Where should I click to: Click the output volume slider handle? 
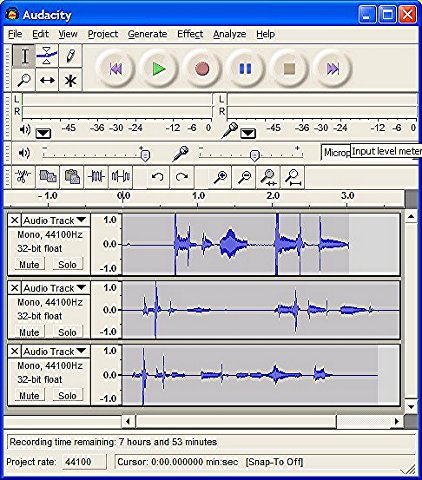pos(145,155)
